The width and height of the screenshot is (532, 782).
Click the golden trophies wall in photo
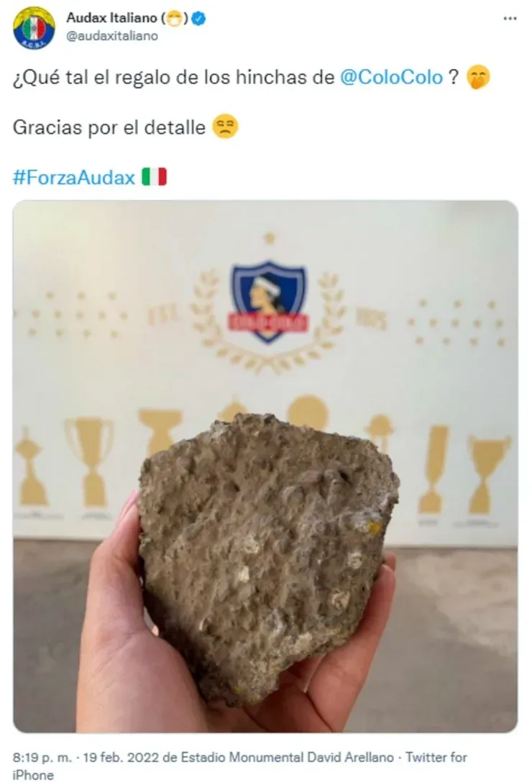pos(265,459)
